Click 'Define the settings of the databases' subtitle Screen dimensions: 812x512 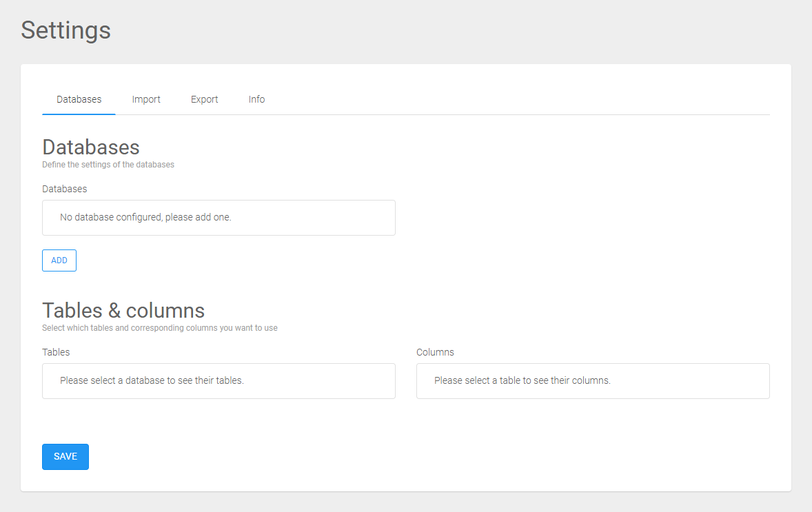point(108,165)
